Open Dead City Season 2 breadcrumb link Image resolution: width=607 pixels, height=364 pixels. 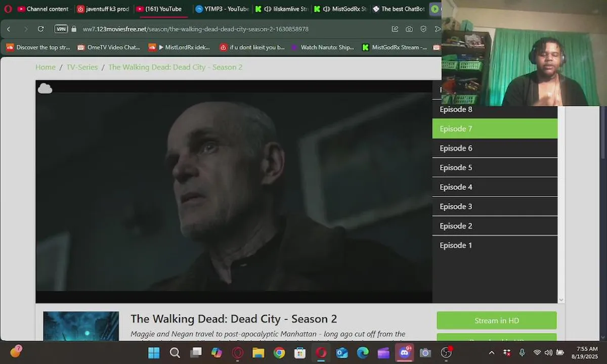176,67
